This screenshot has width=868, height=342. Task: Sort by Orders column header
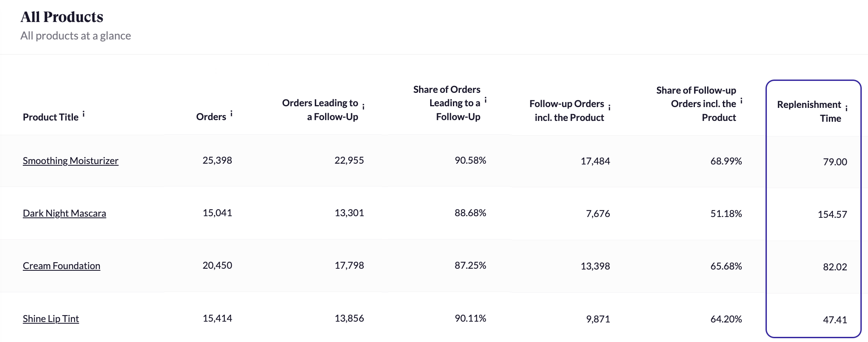coord(211,117)
